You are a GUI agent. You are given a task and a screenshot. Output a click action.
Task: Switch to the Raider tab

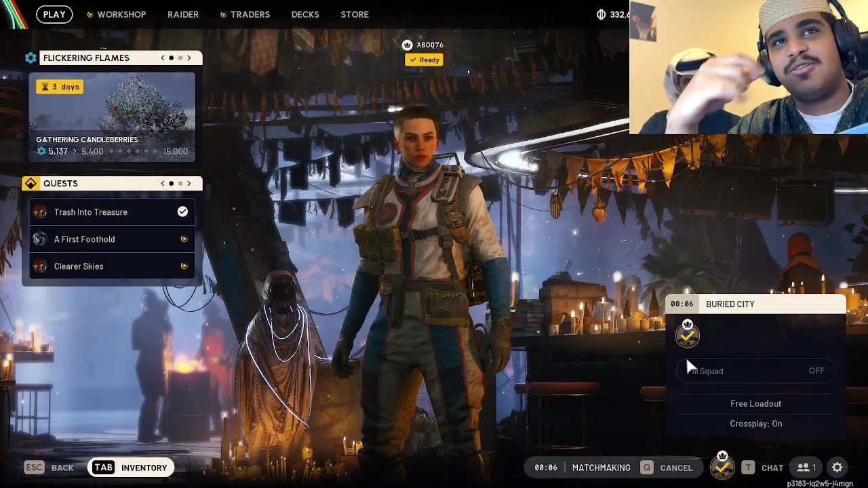click(x=183, y=14)
